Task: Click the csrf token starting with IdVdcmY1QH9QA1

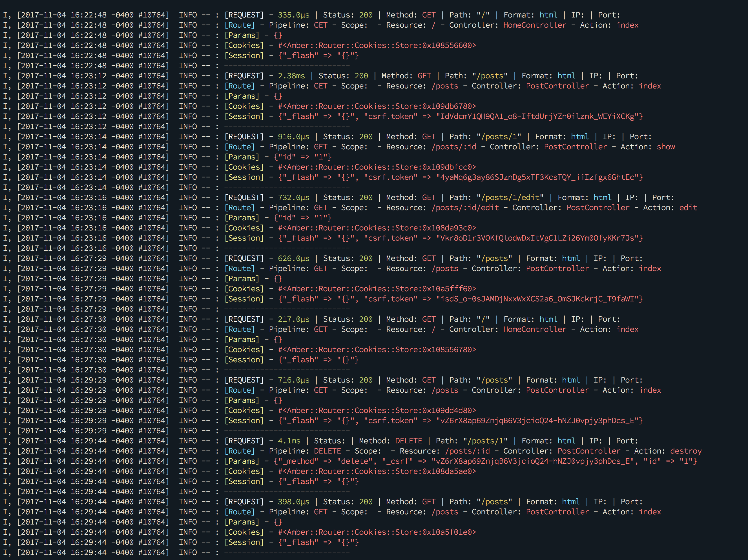Action: (x=537, y=116)
